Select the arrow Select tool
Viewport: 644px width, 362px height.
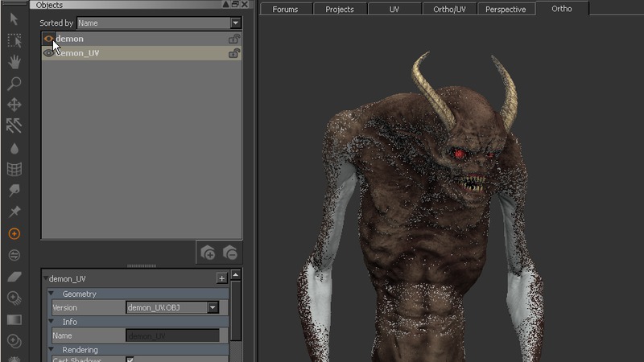click(x=14, y=19)
